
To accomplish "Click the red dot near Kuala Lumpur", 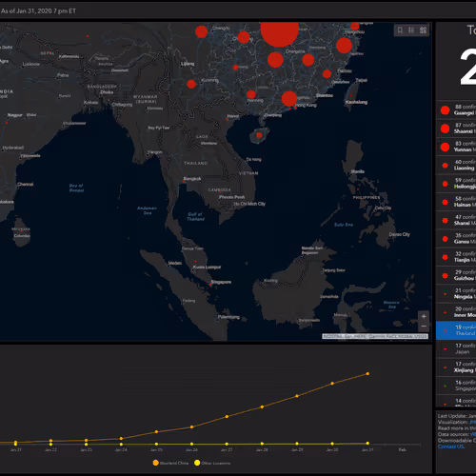I will [x=195, y=261].
